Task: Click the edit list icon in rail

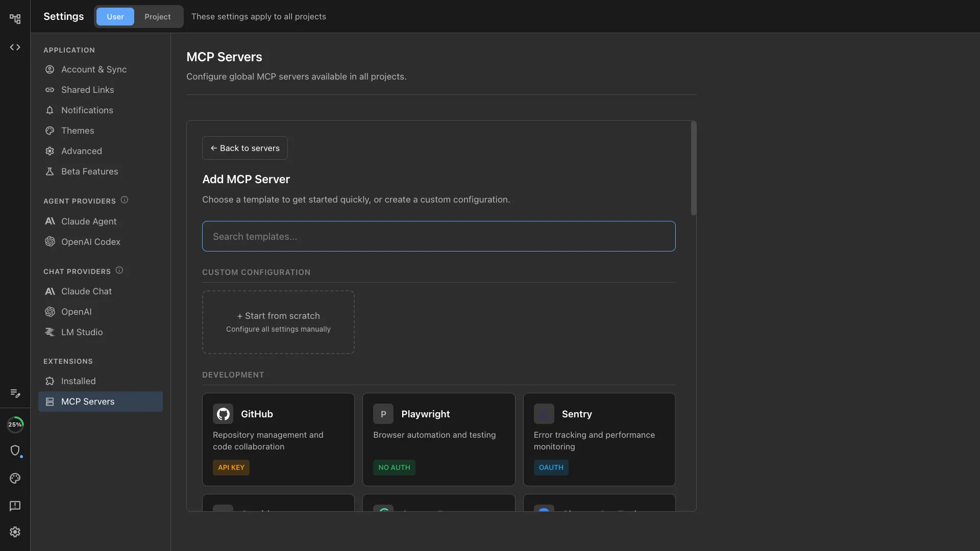Action: point(15,393)
